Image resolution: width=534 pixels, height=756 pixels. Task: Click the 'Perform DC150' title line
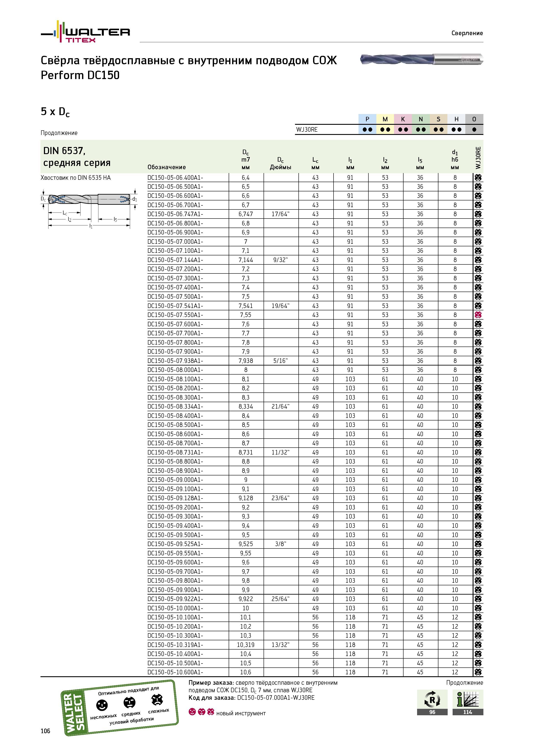tap(80, 75)
